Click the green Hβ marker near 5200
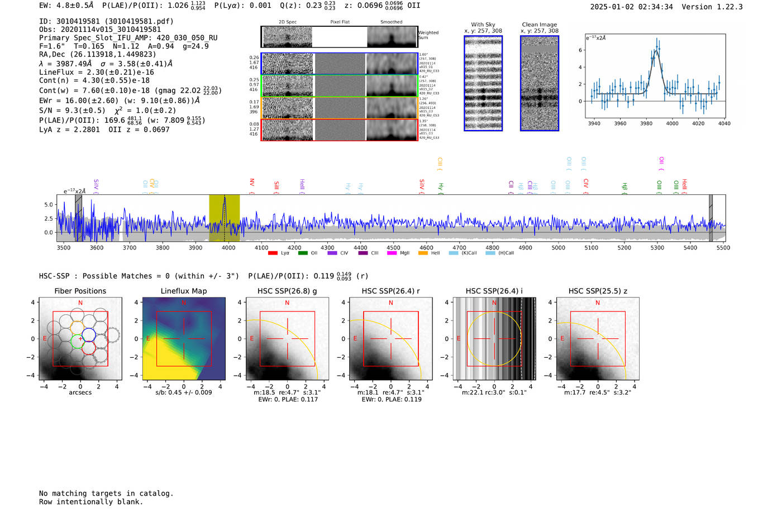Screen dimensions: 782x532 (624, 188)
